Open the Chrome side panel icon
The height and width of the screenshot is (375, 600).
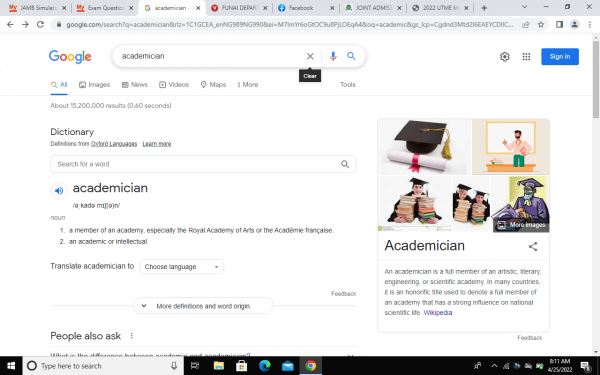pos(559,24)
